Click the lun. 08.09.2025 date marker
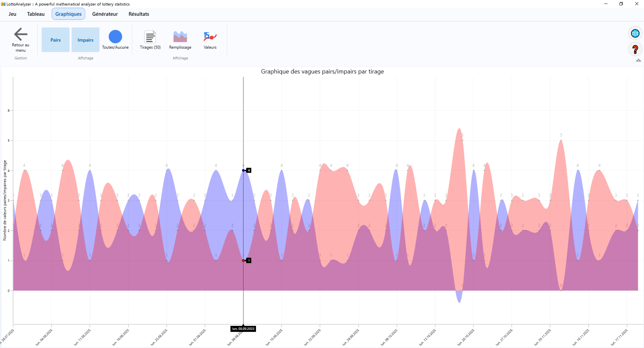Viewport: 644px width, 348px height. 243,329
